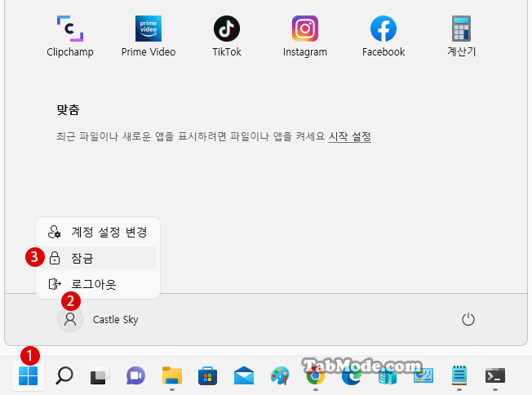
Task: Open Paint from the taskbar
Action: (280, 375)
